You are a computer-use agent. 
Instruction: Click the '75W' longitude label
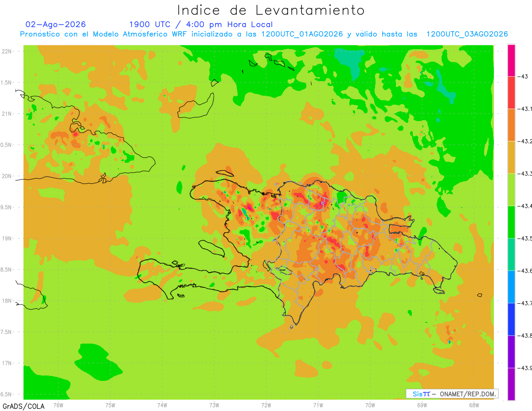[110, 405]
